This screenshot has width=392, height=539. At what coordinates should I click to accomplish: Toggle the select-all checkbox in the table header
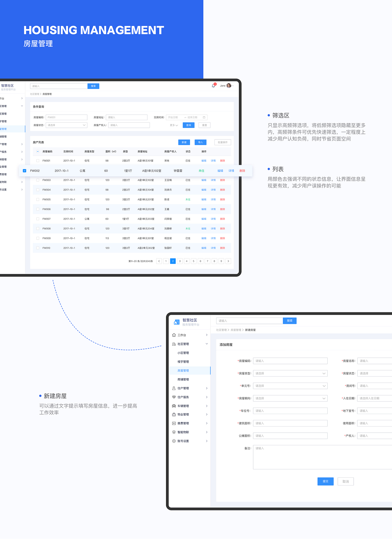pyautogui.click(x=38, y=151)
